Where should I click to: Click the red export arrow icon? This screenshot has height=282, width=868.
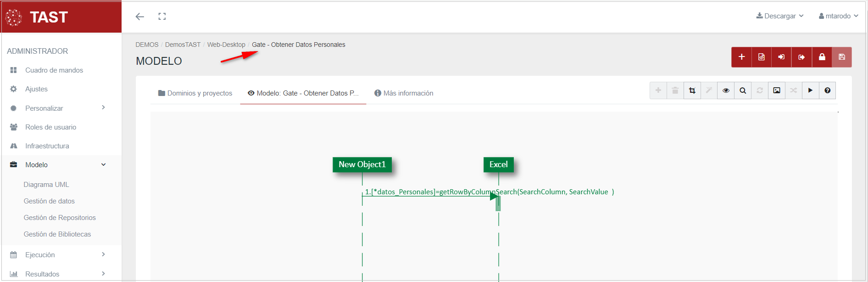click(801, 57)
